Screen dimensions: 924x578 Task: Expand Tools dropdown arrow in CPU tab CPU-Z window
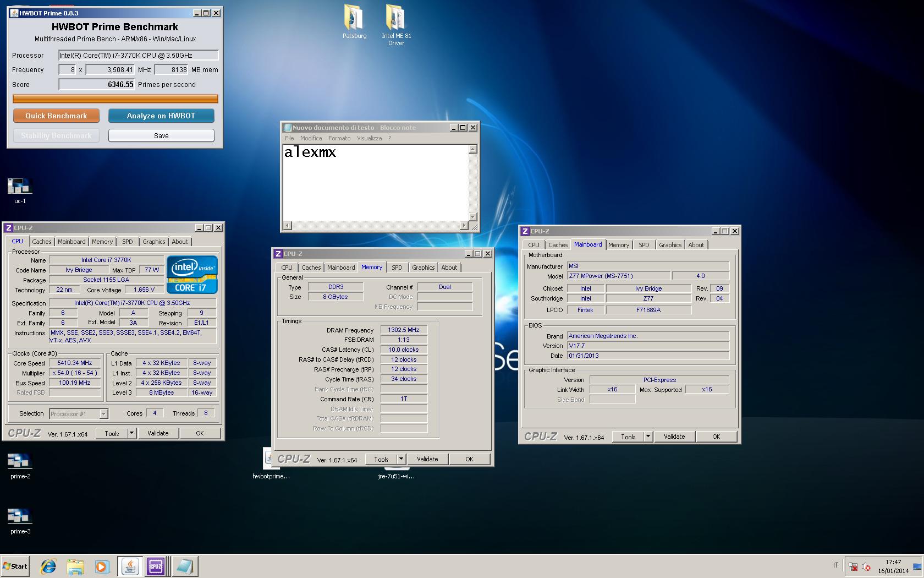[131, 433]
